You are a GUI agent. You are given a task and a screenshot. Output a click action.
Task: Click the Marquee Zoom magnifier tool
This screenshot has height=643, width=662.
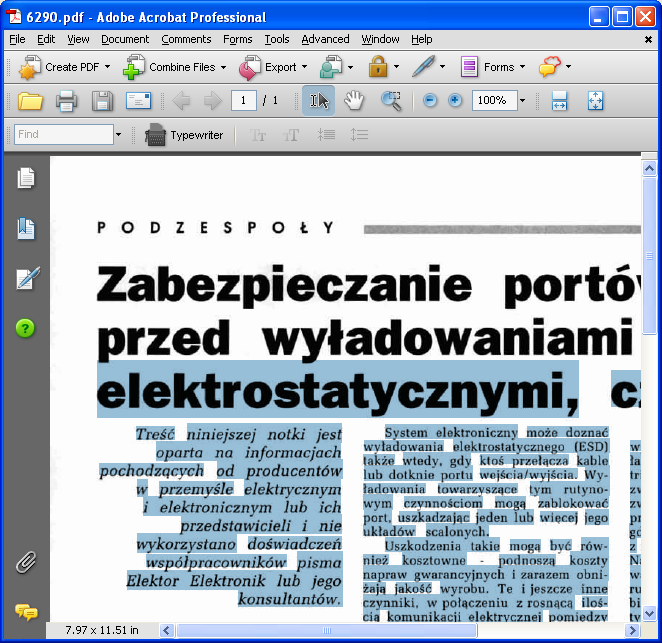click(390, 101)
